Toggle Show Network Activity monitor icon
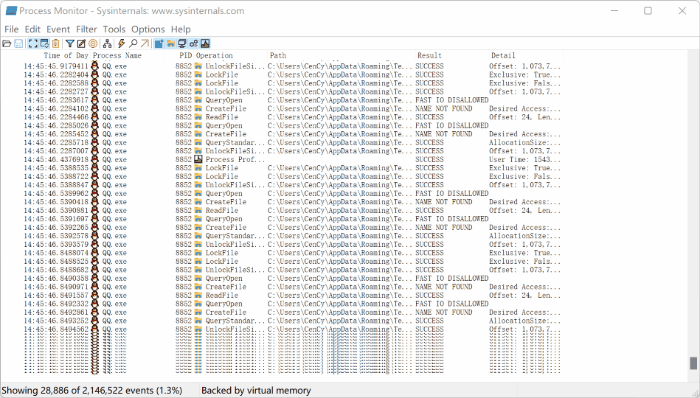The height and width of the screenshot is (398, 700). pos(182,43)
